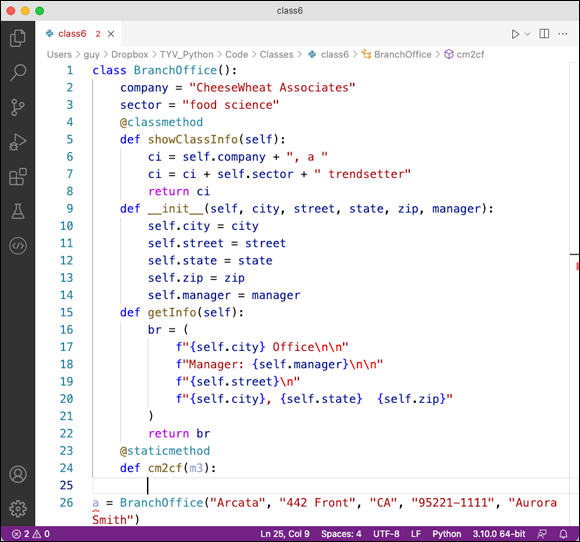
Task: Open Run and Debug view
Action: (x=18, y=142)
